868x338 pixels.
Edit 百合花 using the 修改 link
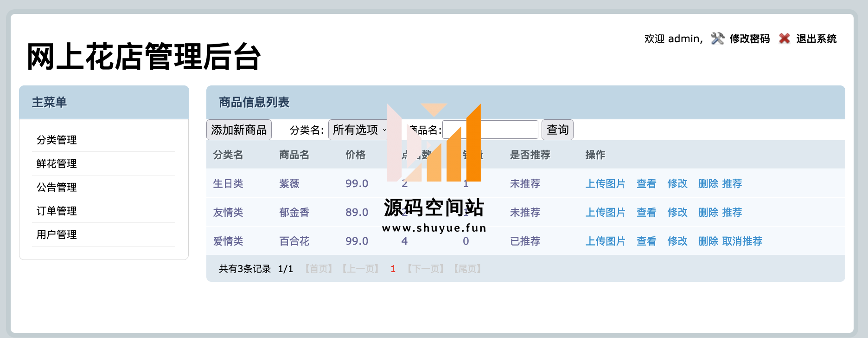(x=677, y=241)
